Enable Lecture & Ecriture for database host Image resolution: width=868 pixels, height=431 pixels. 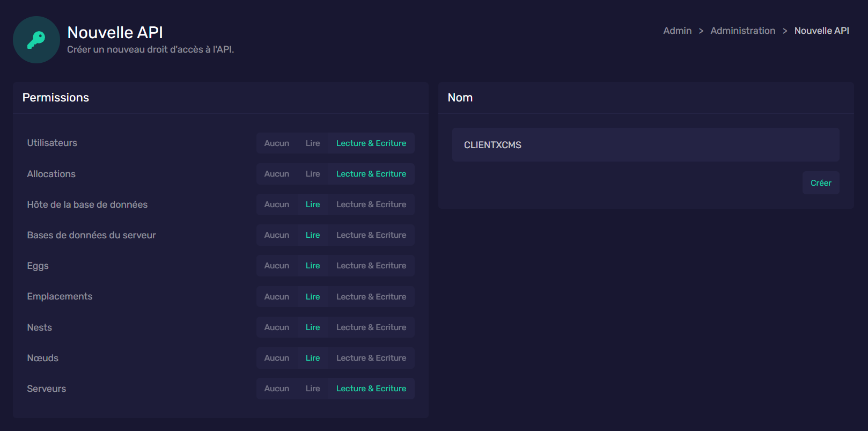371,204
